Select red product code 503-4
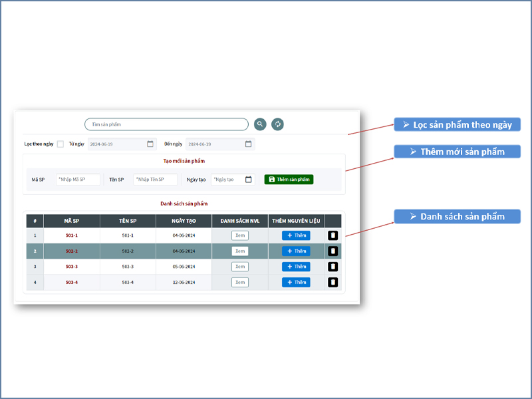The image size is (532, 399). (72, 282)
